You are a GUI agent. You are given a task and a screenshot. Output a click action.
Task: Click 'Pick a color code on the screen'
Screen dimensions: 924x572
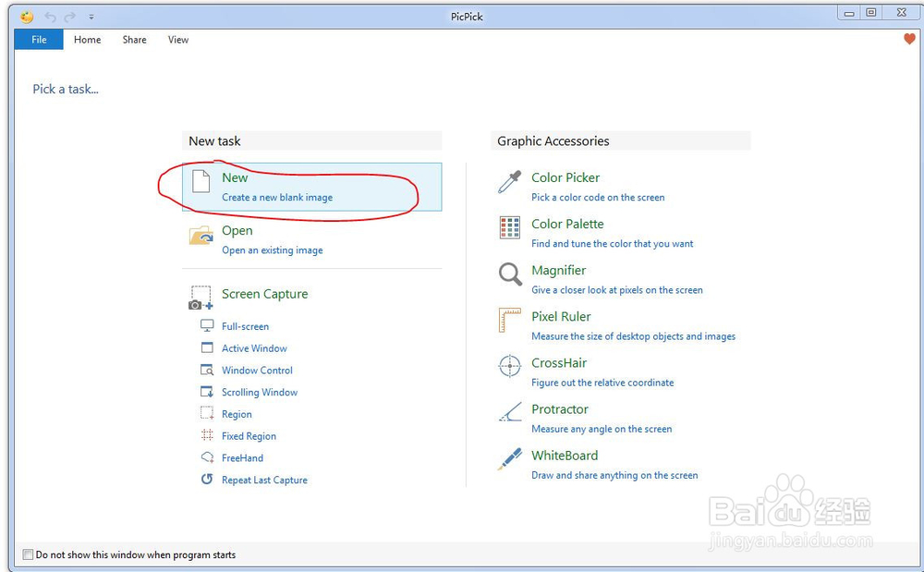point(598,198)
